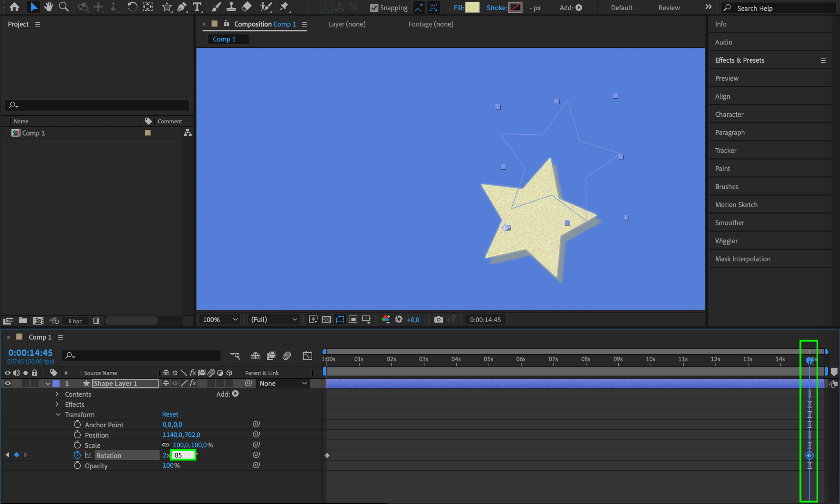Click the Rotation keyframe at timeline start
This screenshot has height=504, width=840.
327,455
